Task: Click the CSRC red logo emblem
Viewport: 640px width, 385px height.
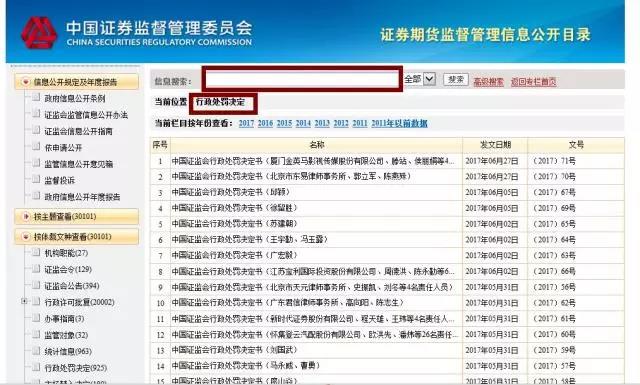Action: point(39,33)
